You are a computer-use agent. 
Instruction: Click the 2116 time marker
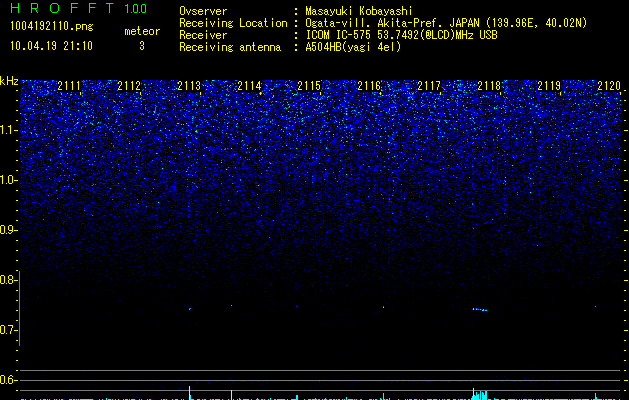369,86
